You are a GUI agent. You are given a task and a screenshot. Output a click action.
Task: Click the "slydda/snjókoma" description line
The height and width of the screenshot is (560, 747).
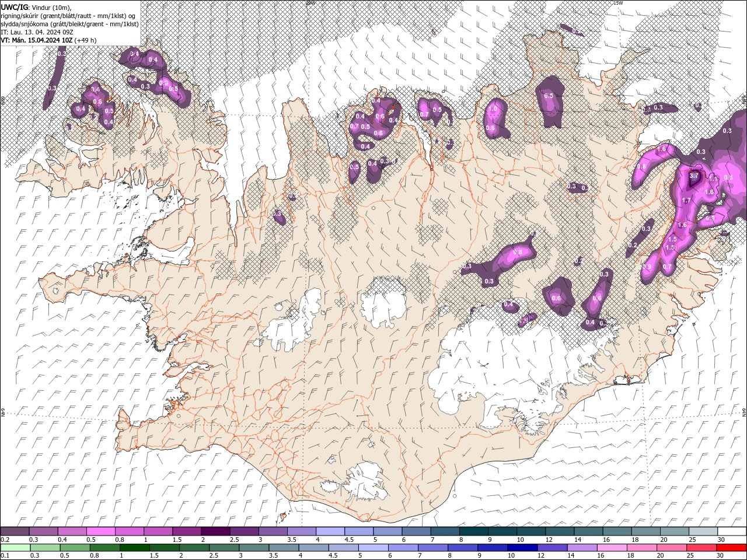click(x=69, y=24)
